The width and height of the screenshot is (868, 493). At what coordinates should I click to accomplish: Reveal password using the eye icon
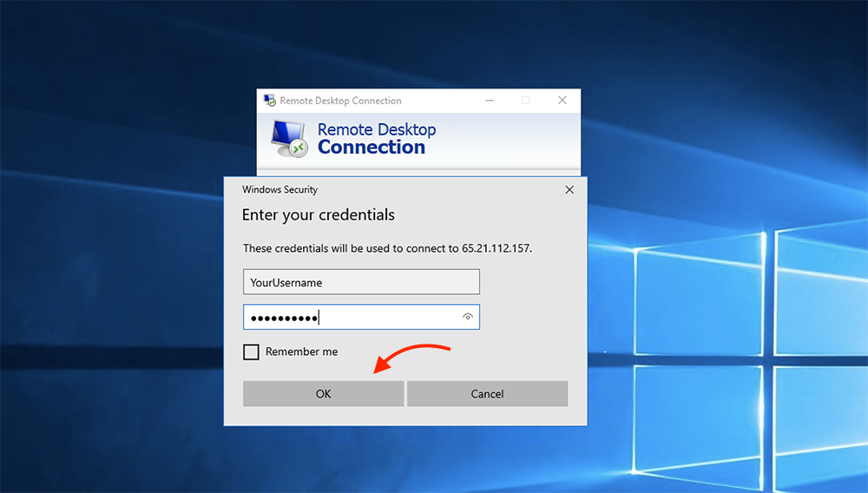pyautogui.click(x=468, y=317)
